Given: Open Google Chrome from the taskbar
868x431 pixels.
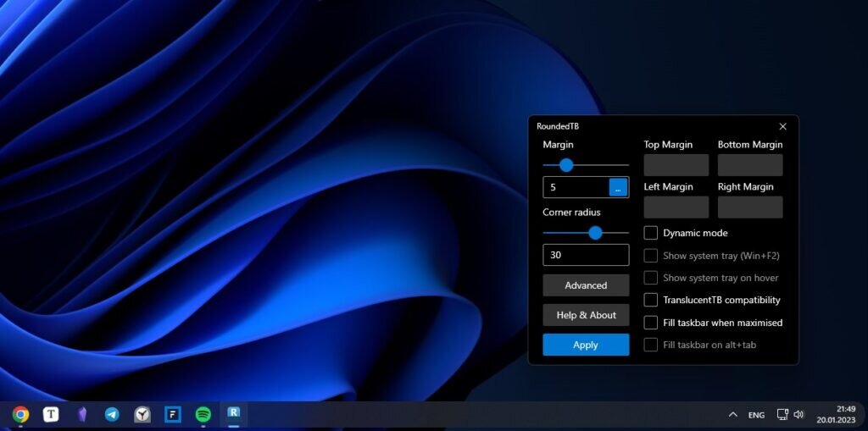Looking at the screenshot, I should (20, 414).
